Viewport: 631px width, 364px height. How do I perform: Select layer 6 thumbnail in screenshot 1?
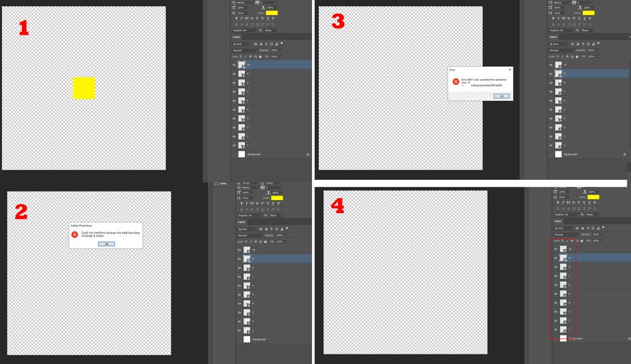click(241, 101)
